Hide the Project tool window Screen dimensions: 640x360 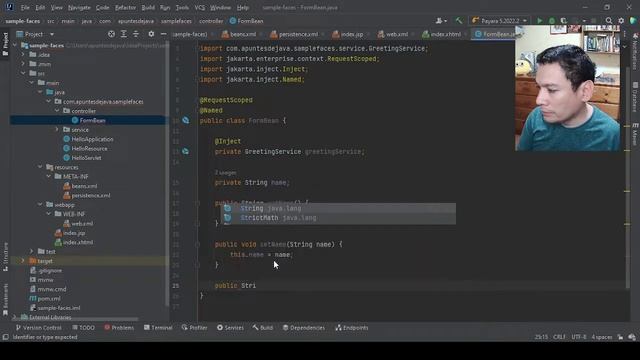click(x=163, y=34)
